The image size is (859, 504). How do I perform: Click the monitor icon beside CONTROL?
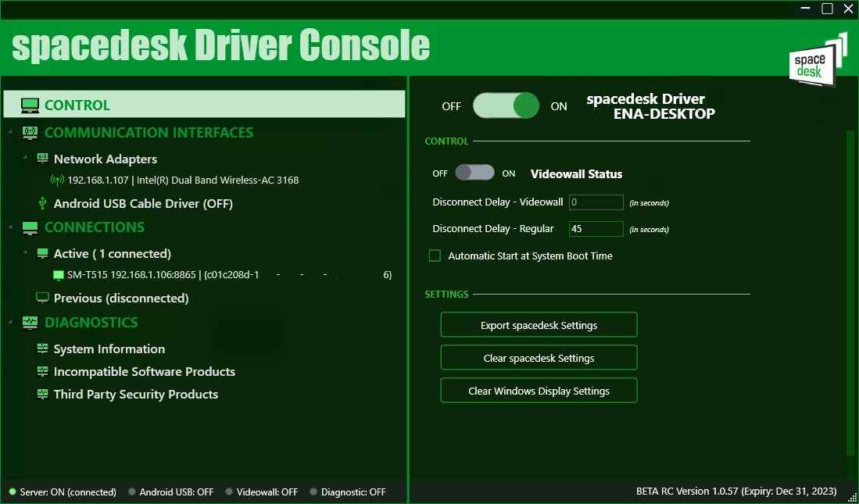30,105
